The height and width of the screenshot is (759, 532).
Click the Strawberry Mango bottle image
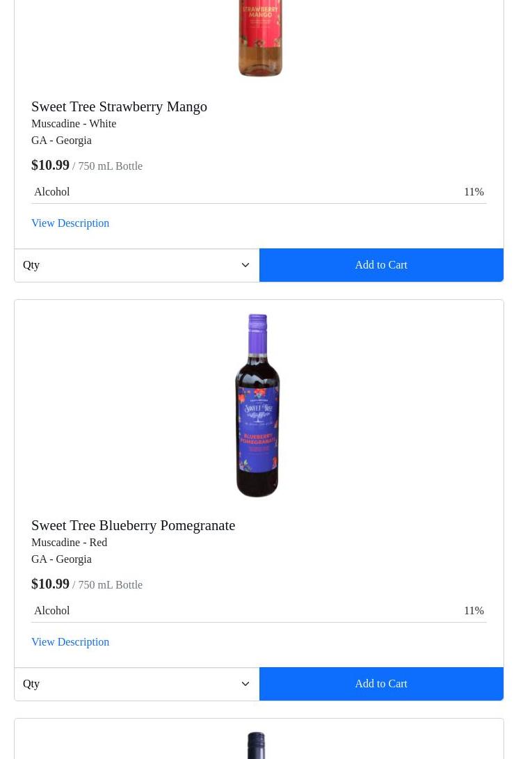click(x=259, y=38)
